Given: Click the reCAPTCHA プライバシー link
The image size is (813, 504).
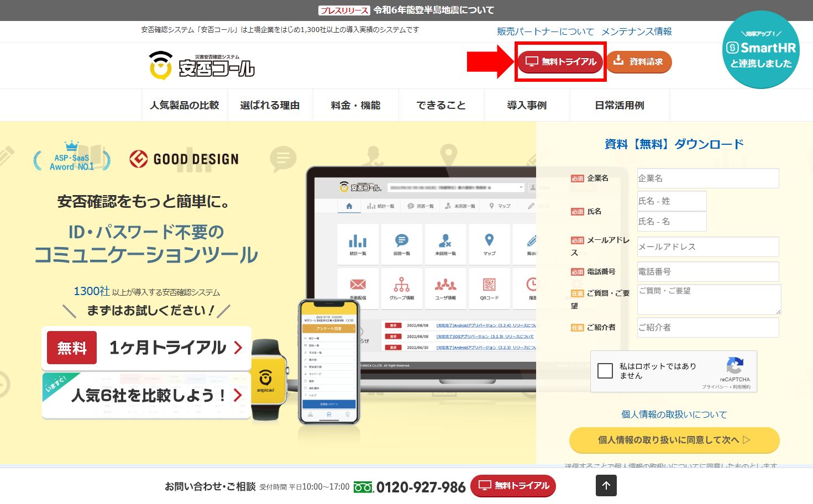Looking at the screenshot, I should 715,387.
